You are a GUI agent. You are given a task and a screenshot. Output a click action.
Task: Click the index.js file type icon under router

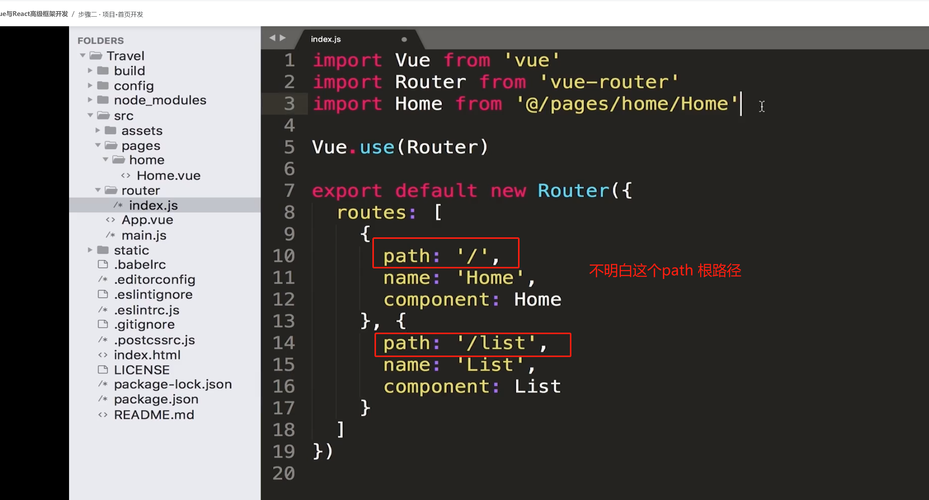click(x=118, y=205)
